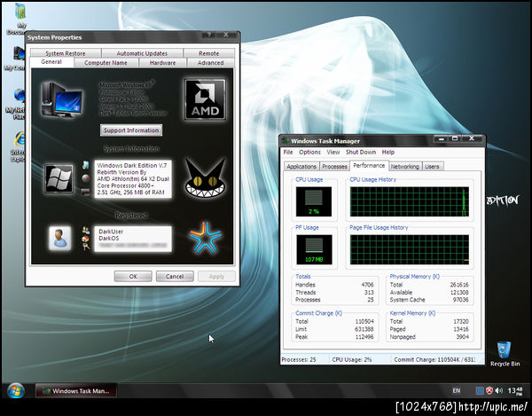Click the blue square tray icon
The image size is (532, 416).
point(480,391)
